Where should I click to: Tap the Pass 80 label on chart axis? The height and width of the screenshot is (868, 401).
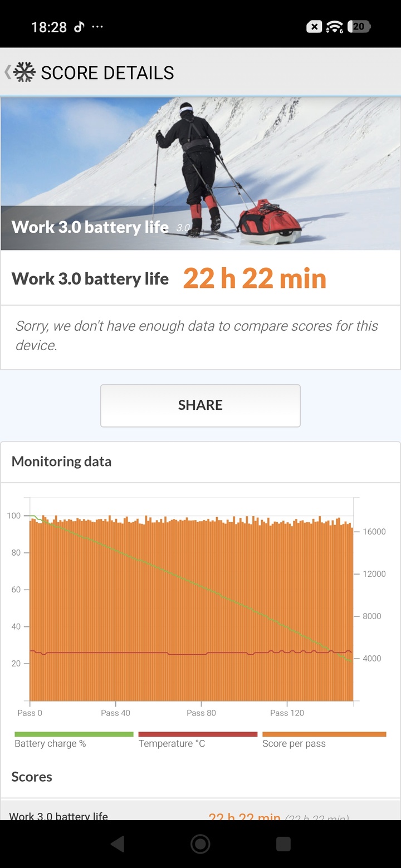tap(201, 713)
